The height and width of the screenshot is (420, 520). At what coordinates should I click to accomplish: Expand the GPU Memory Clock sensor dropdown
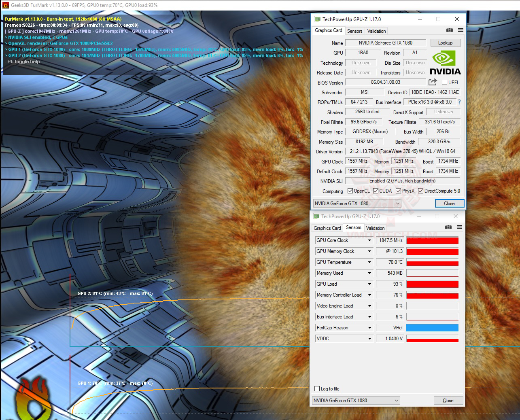click(x=369, y=251)
